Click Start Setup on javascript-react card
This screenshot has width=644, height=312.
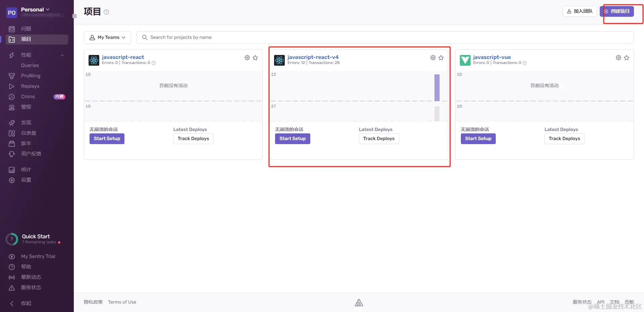[107, 139]
